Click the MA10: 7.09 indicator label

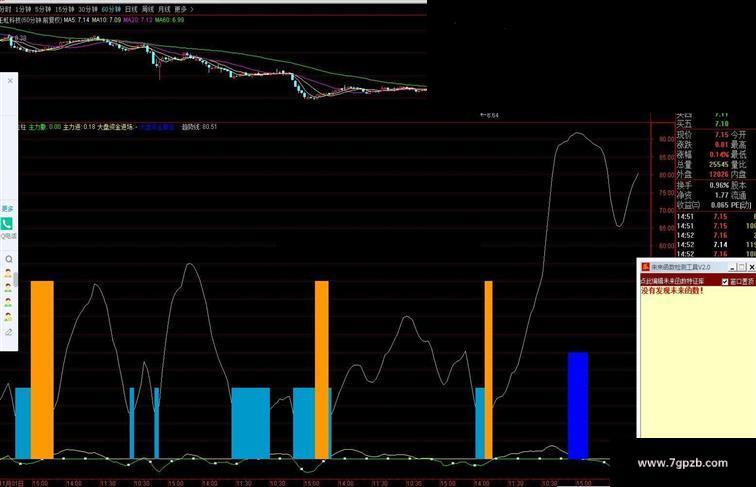click(106, 20)
